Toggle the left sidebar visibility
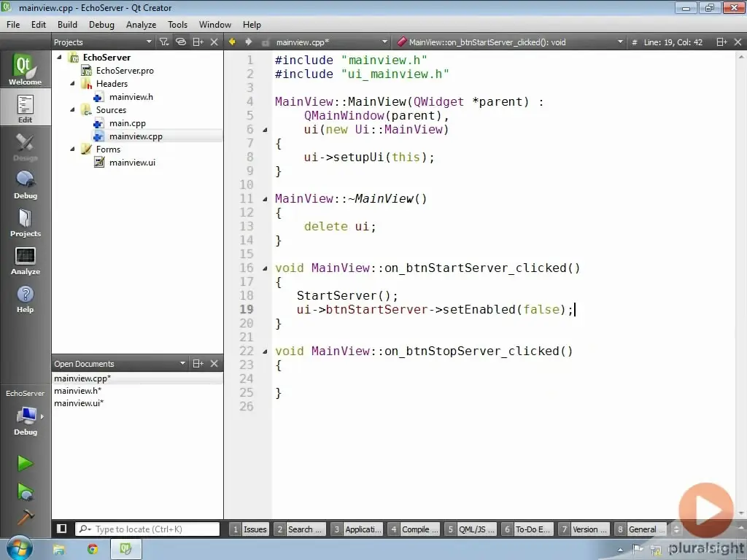 point(61,529)
